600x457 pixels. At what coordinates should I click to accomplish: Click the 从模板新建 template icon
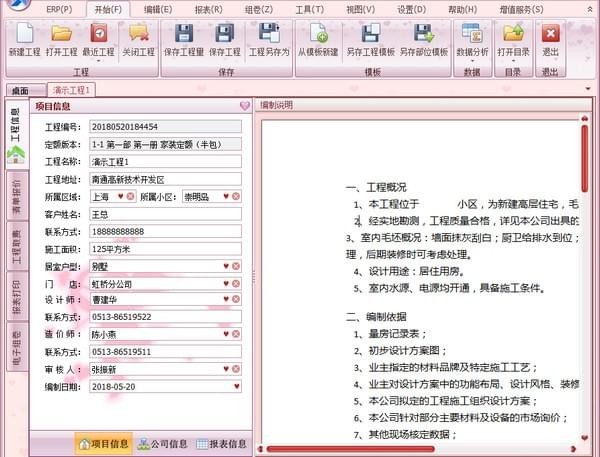(319, 33)
